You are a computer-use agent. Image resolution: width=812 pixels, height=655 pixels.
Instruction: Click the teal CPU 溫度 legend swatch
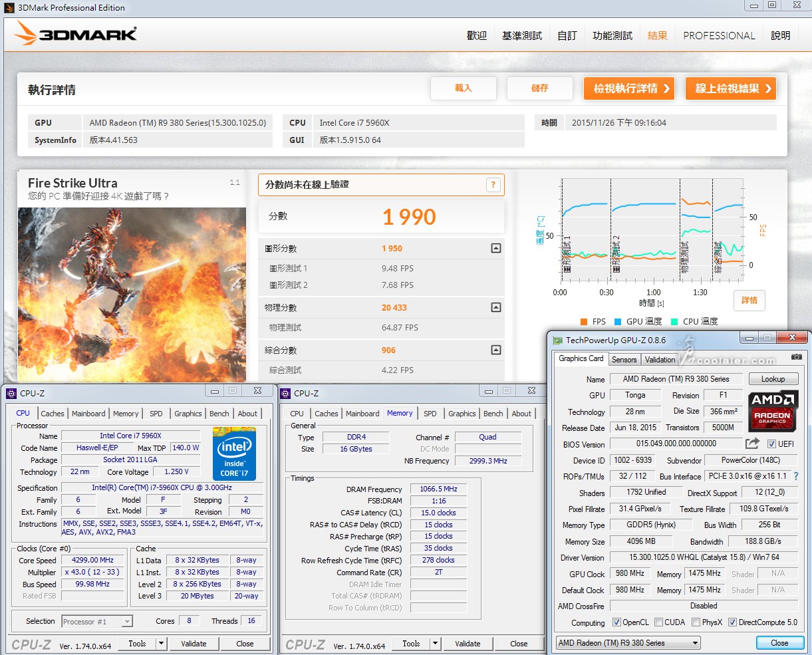674,322
